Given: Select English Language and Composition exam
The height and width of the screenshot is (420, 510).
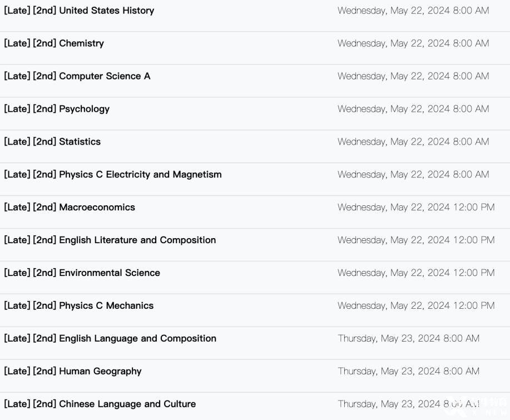Looking at the screenshot, I should click(x=110, y=339).
